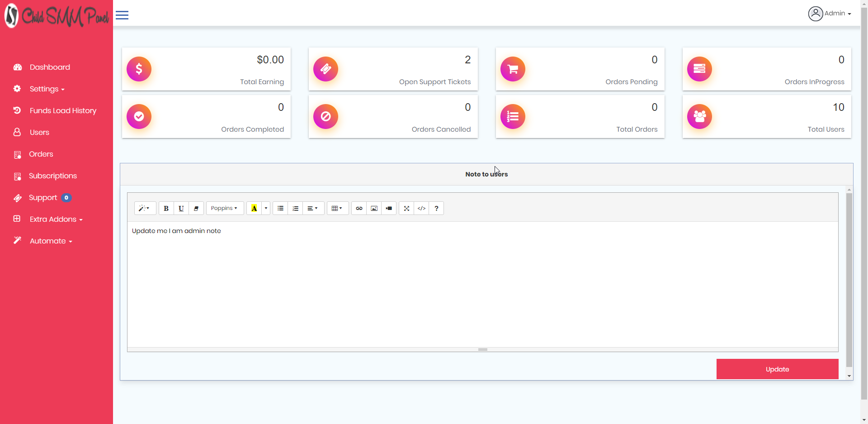Open the Admin account menu

coord(830,13)
